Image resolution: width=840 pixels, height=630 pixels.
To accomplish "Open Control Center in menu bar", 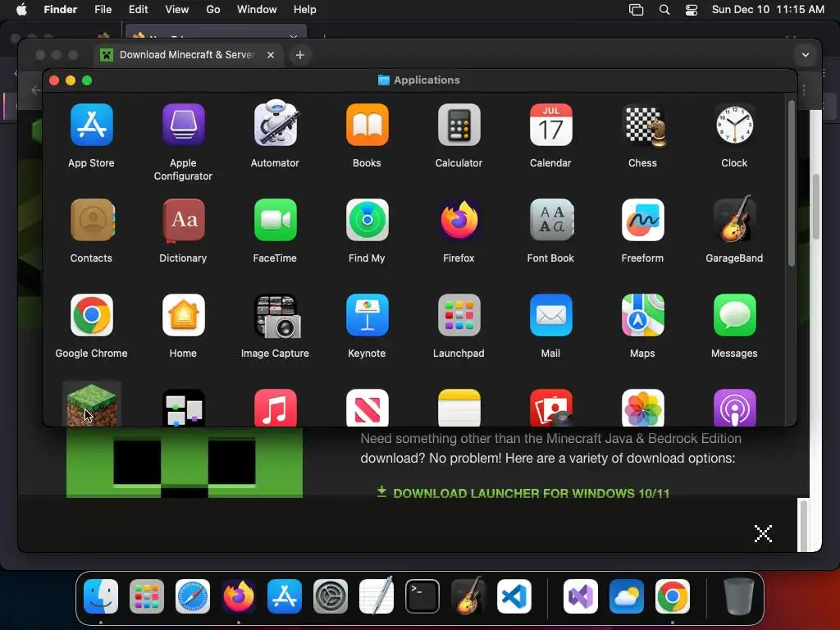I will click(x=692, y=9).
